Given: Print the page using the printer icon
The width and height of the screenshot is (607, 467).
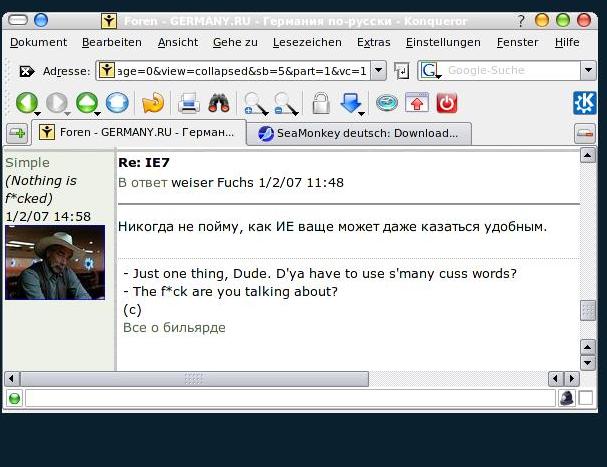Looking at the screenshot, I should [x=189, y=103].
